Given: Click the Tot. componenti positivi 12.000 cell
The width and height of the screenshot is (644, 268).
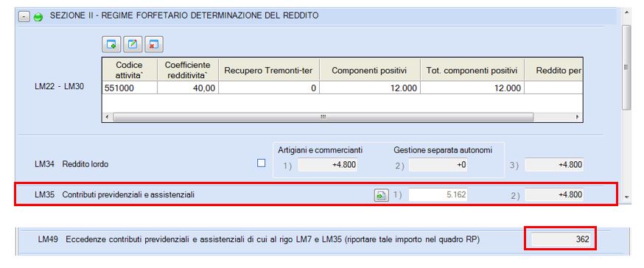Looking at the screenshot, I should [x=472, y=88].
